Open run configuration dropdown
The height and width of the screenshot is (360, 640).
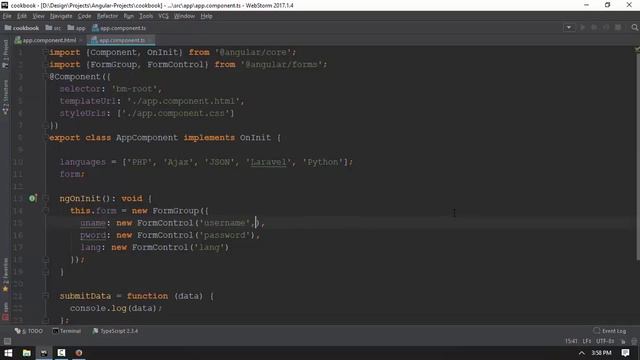(x=568, y=28)
